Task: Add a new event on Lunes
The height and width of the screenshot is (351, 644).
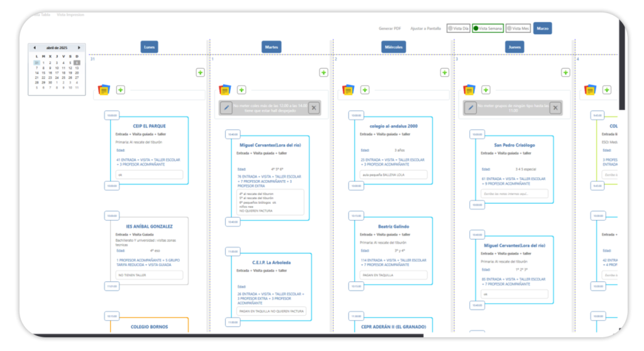Action: [x=200, y=73]
